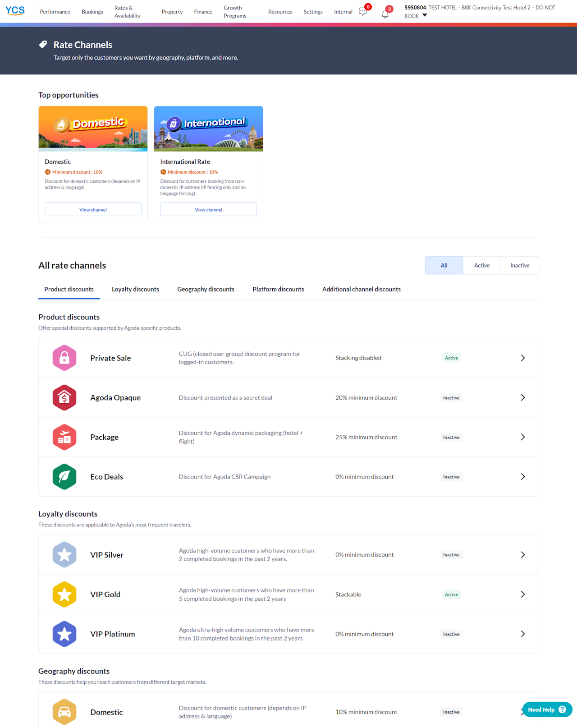Click the 'VIP Platinum' channel name
577x728 pixels.
click(113, 634)
